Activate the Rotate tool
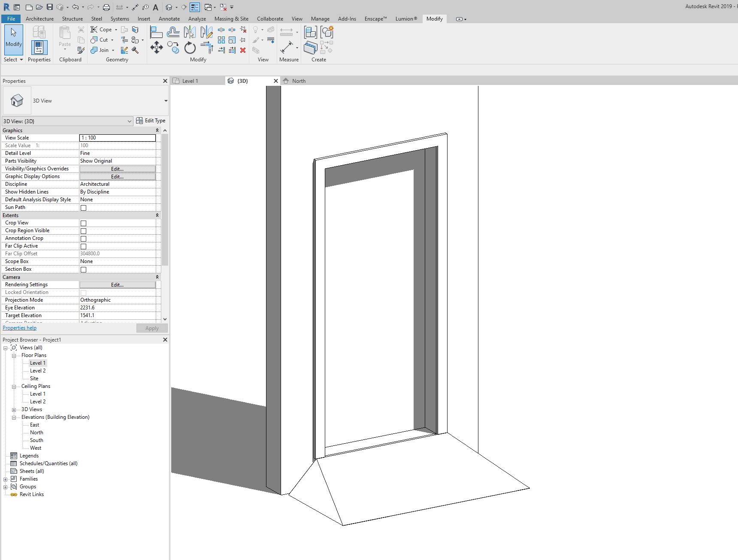The image size is (738, 560). coord(190,48)
